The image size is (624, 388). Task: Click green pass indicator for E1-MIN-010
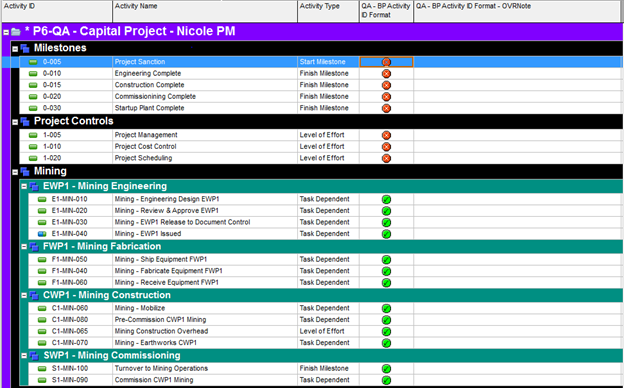click(386, 199)
